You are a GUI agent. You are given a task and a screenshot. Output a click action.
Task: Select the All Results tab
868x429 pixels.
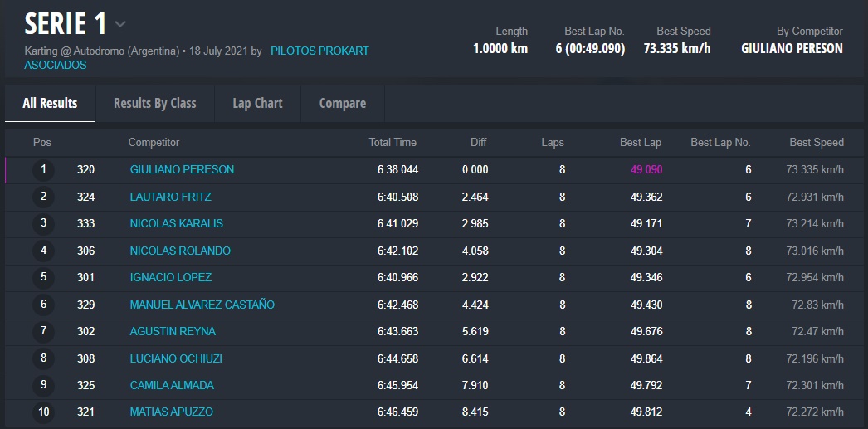[50, 103]
